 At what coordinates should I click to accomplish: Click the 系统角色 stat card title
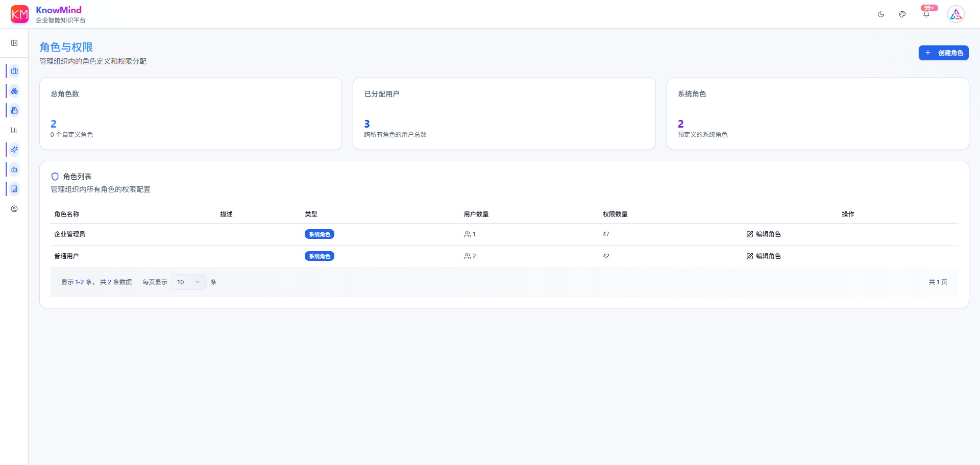(x=692, y=94)
